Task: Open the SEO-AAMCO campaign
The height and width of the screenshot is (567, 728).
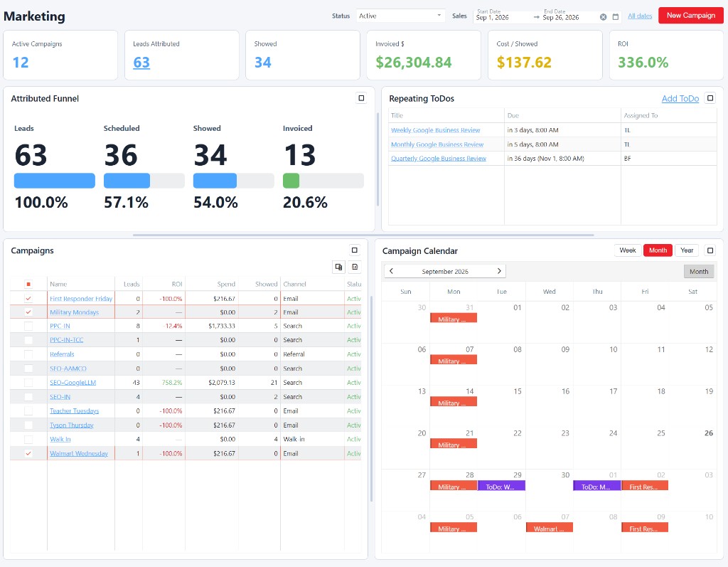Action: click(68, 369)
